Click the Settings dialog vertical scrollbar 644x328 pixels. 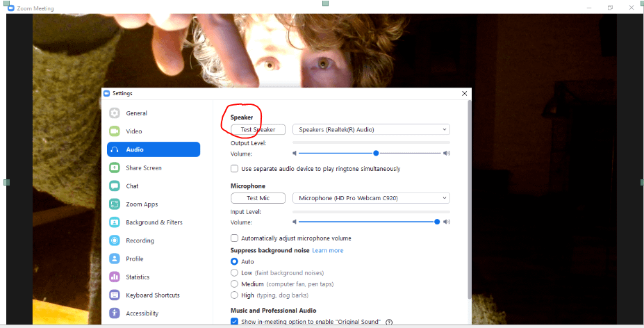pyautogui.click(x=470, y=199)
